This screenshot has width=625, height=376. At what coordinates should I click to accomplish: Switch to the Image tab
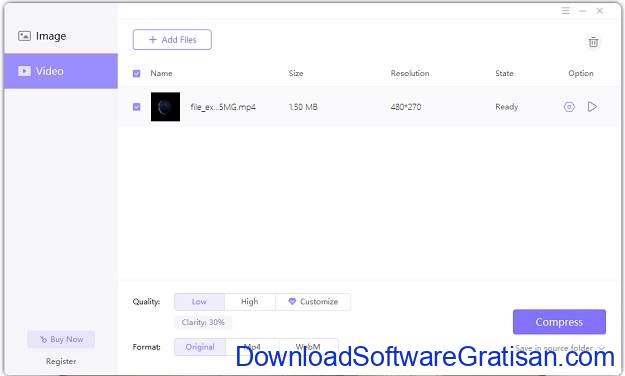pos(61,36)
